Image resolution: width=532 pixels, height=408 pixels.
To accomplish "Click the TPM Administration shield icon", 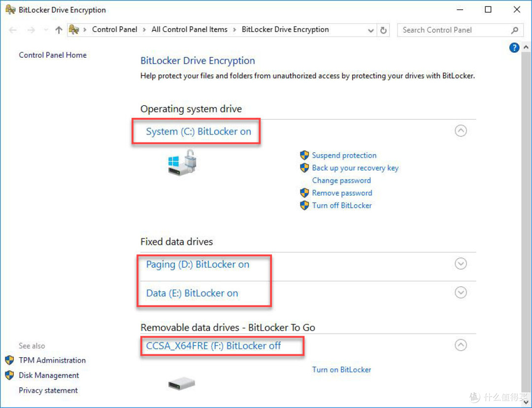I will [x=9, y=360].
